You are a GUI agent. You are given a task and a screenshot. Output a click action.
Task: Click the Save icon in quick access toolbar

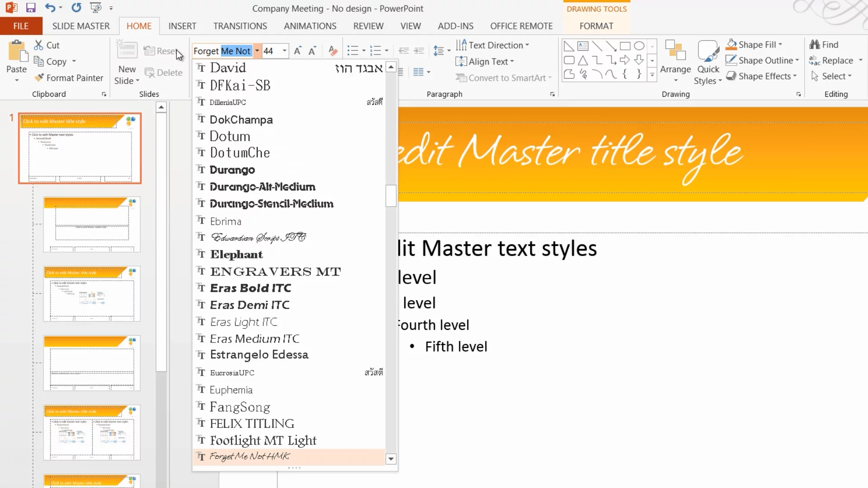click(31, 8)
